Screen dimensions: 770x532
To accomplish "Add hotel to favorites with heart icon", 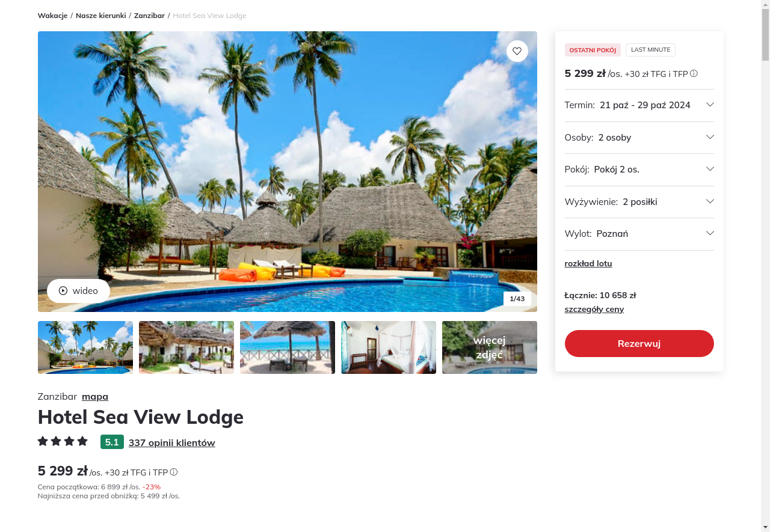I will pyautogui.click(x=517, y=51).
